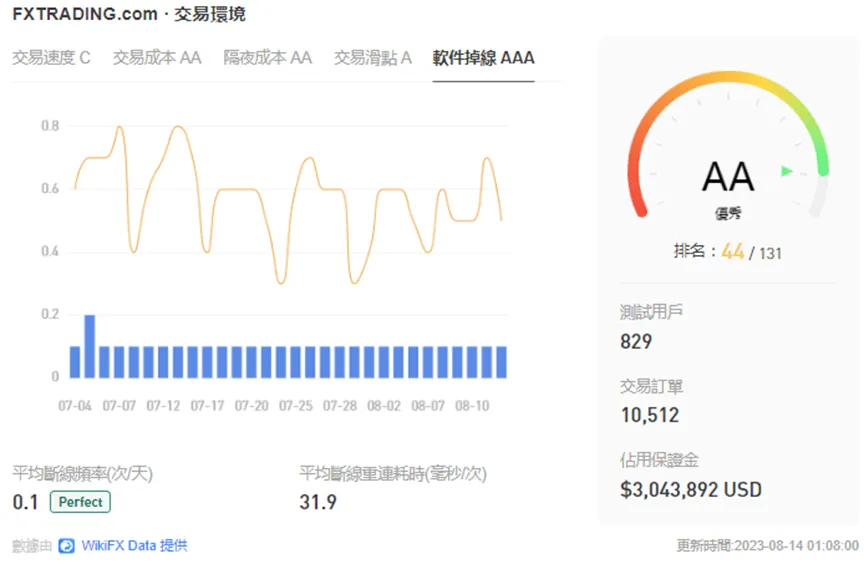Click the 07-25 date axis label

click(x=296, y=406)
